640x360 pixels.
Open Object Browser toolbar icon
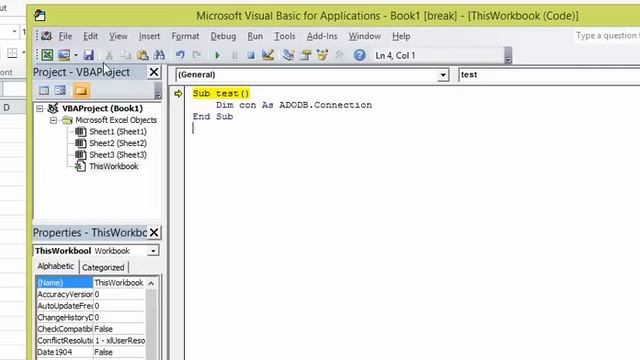[x=322, y=55]
